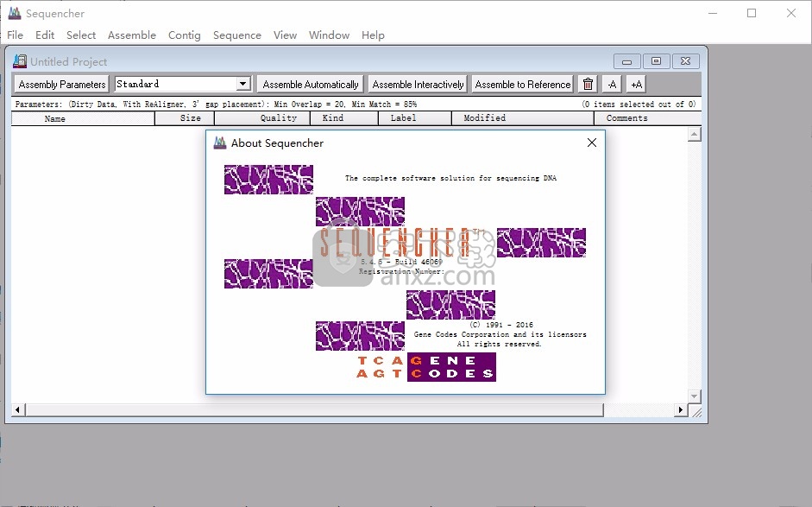Close the Untitled Project window
The height and width of the screenshot is (507, 812).
(x=686, y=61)
